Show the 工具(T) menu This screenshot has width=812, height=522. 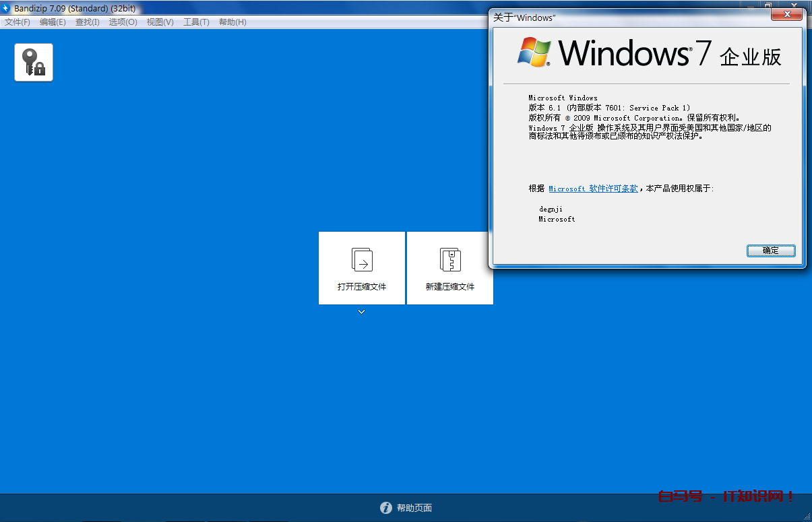click(x=196, y=22)
